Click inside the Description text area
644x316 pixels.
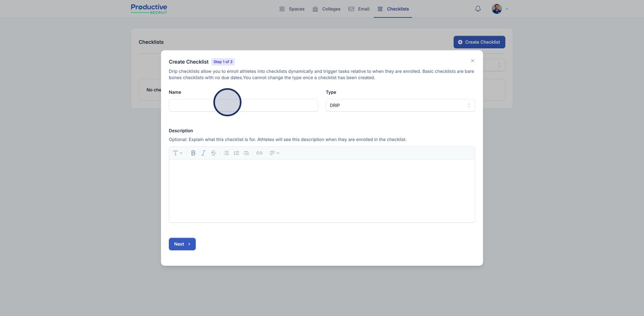[x=322, y=191]
